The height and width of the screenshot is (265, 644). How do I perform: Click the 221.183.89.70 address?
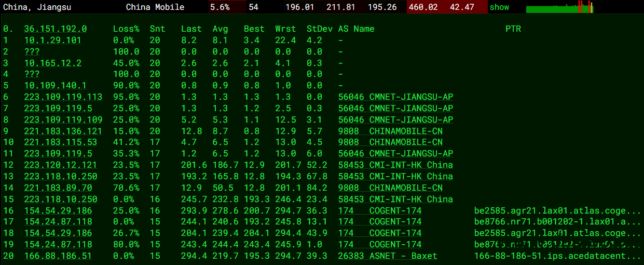click(x=58, y=188)
